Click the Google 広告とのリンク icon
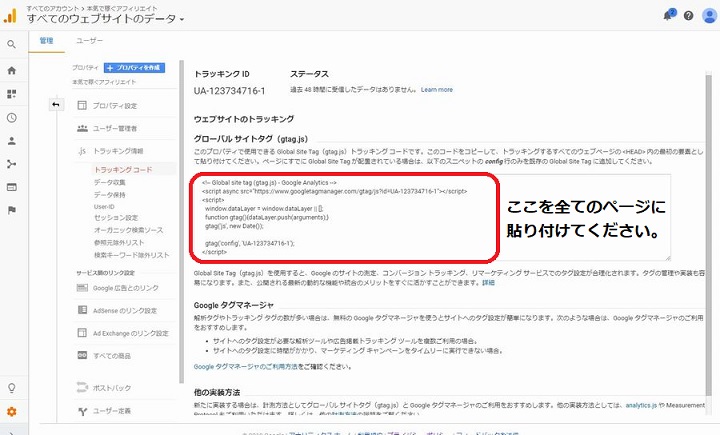The image size is (720, 435). click(82, 288)
